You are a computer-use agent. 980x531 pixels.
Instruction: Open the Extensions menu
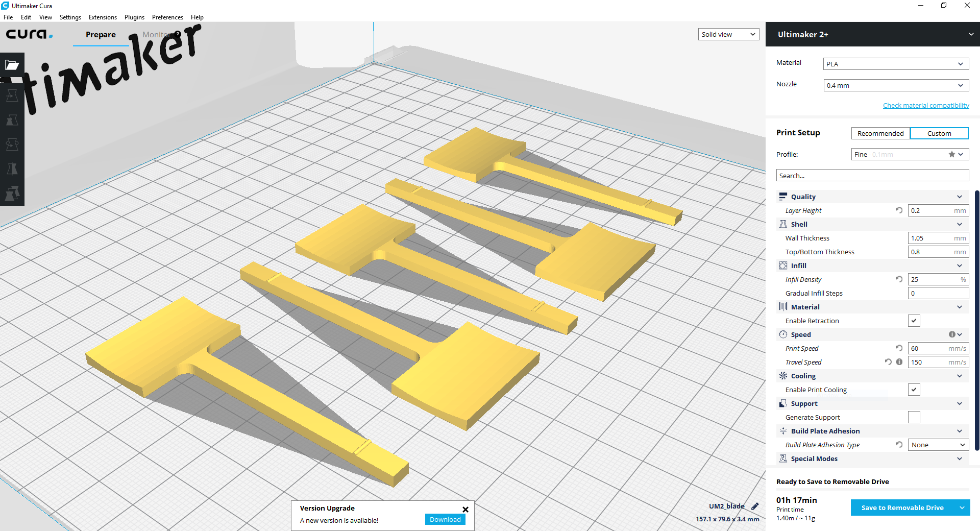coord(103,17)
